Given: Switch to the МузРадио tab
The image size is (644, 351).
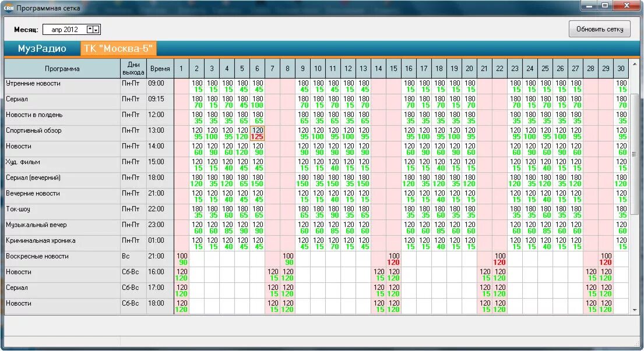Looking at the screenshot, I should (x=42, y=48).
